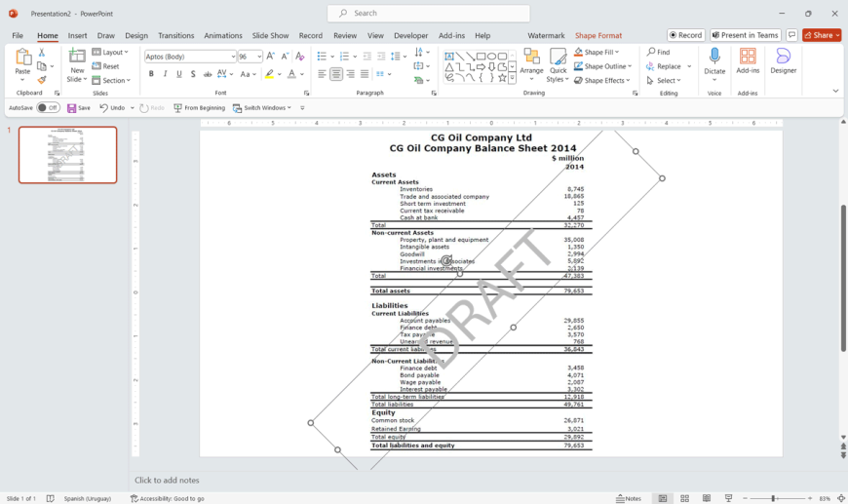Click the Cut scissors icon
This screenshot has height=504, width=848.
[x=42, y=53]
